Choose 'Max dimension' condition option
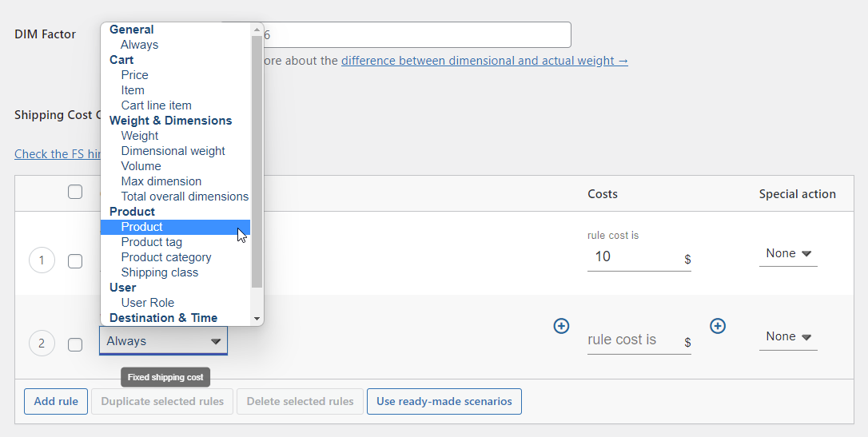This screenshot has width=868, height=437. pos(176,181)
